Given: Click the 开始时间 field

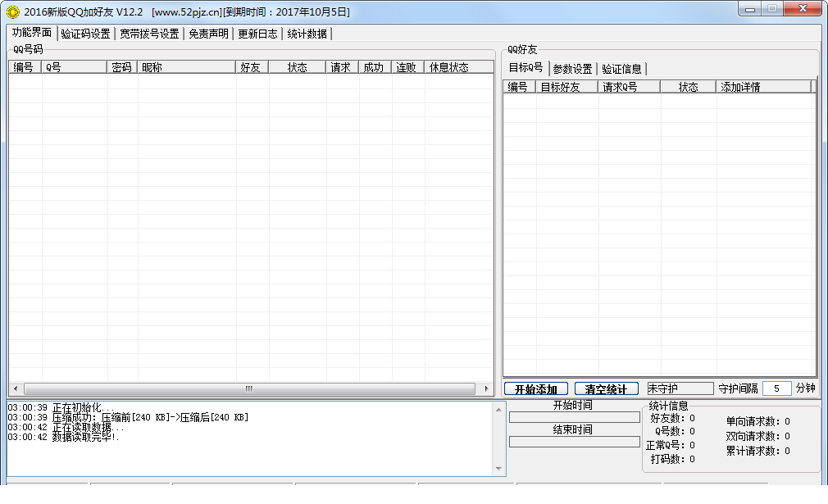Looking at the screenshot, I should (574, 417).
